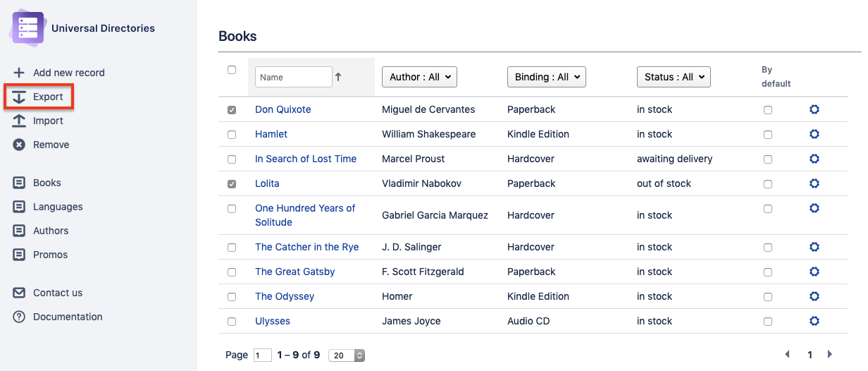Click the gear icon in Ulysses row
This screenshot has height=371, width=868.
[x=814, y=321]
